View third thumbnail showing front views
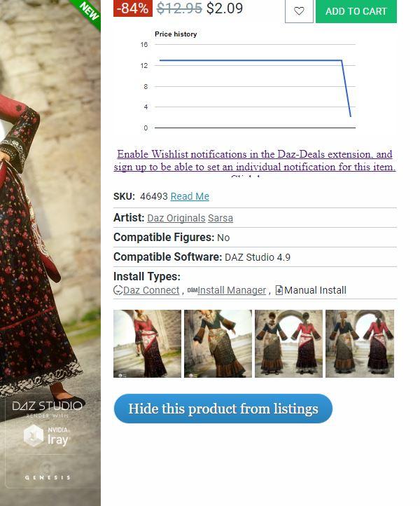Screen dimensions: 420x506 tap(288, 343)
